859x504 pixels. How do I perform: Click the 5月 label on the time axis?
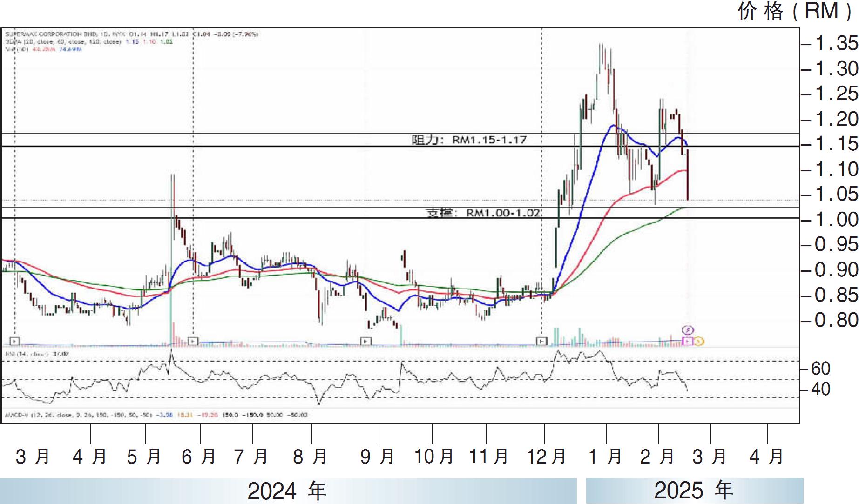click(x=144, y=457)
